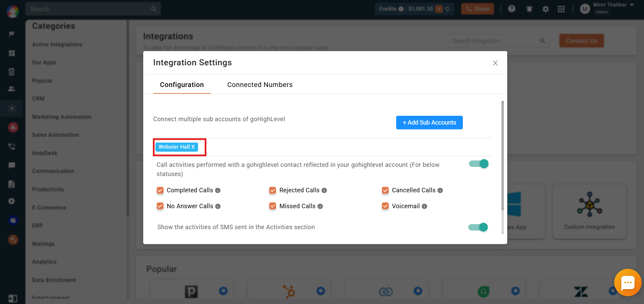The width and height of the screenshot is (644, 304).
Task: Open notifications bell icon
Action: (529, 9)
